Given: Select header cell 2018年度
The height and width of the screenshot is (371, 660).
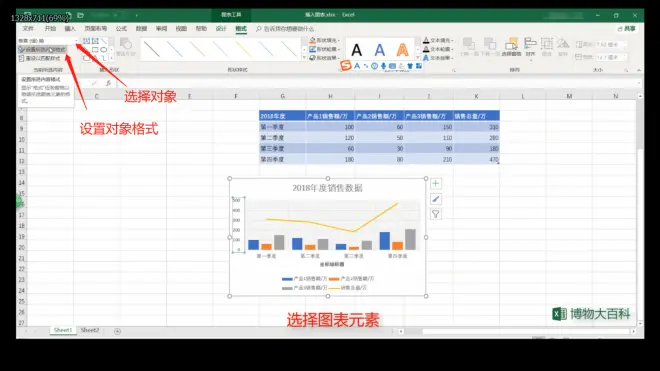Looking at the screenshot, I should 282,116.
